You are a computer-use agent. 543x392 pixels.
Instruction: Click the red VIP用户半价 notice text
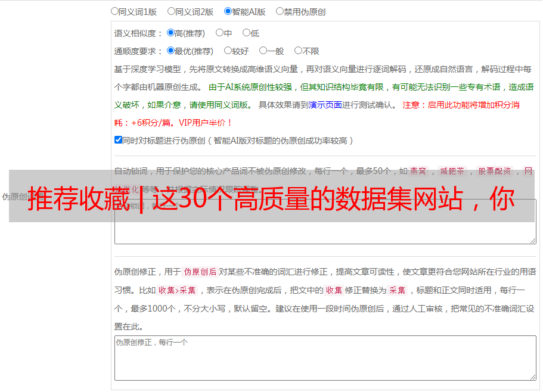click(x=205, y=123)
